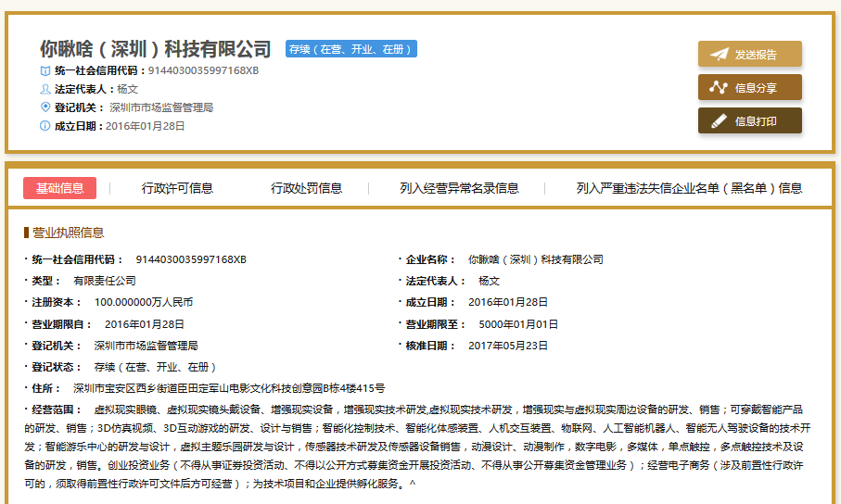Image resolution: width=841 pixels, height=504 pixels.
Task: Click the location pin icon beside 登记机关
Action: point(45,107)
